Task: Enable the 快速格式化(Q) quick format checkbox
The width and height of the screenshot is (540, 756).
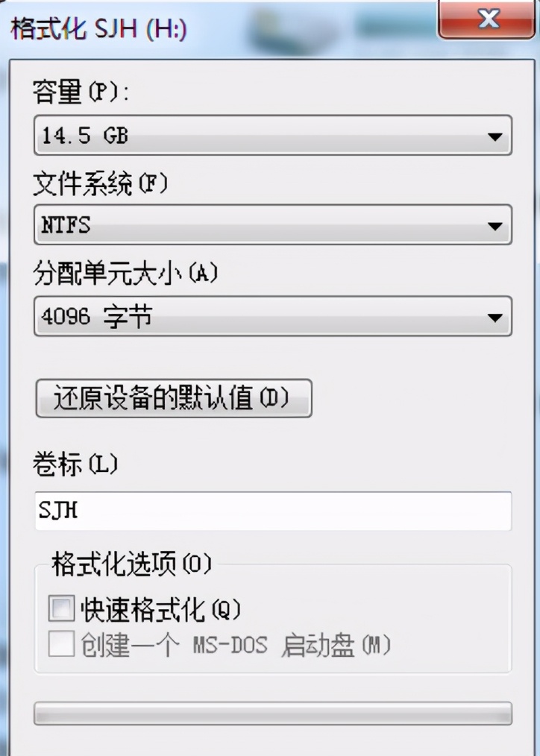Action: point(63,609)
